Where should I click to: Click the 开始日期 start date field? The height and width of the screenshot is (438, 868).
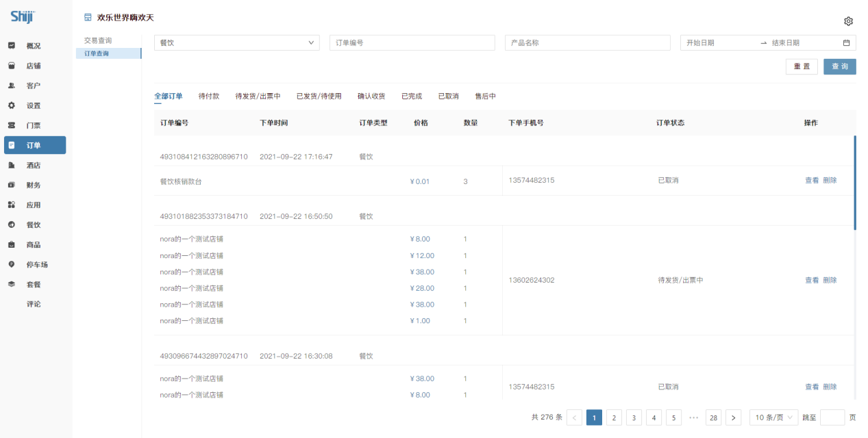(x=721, y=42)
